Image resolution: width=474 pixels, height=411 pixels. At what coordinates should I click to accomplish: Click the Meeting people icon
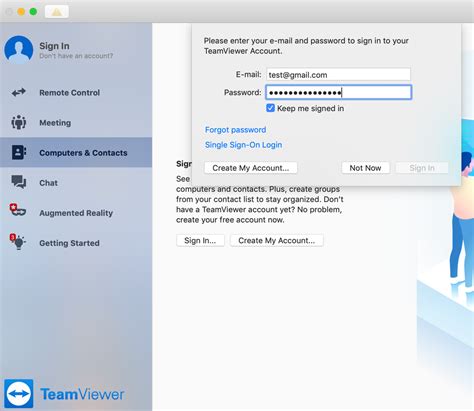[x=19, y=122]
